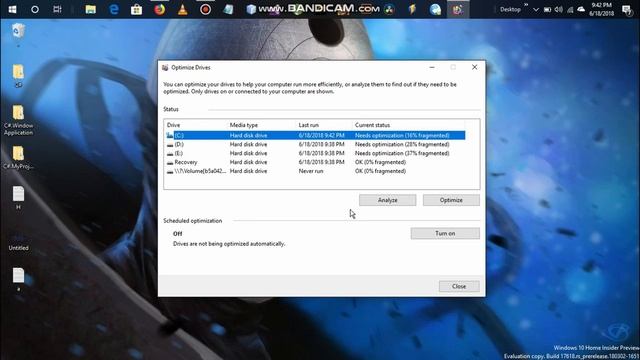Minimize the Optimize Drives window
This screenshot has height=360, width=640.
click(x=432, y=67)
